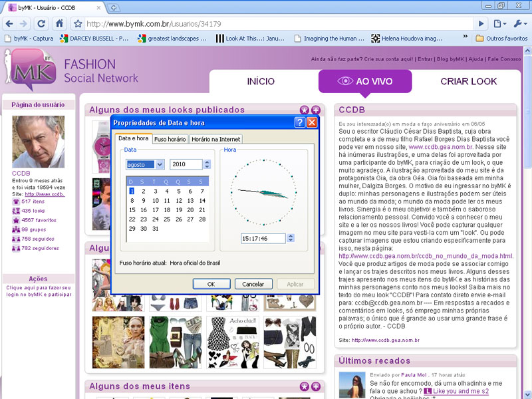Click the star icon beside looks publicados header
532x399 pixels.
pyautogui.click(x=305, y=110)
